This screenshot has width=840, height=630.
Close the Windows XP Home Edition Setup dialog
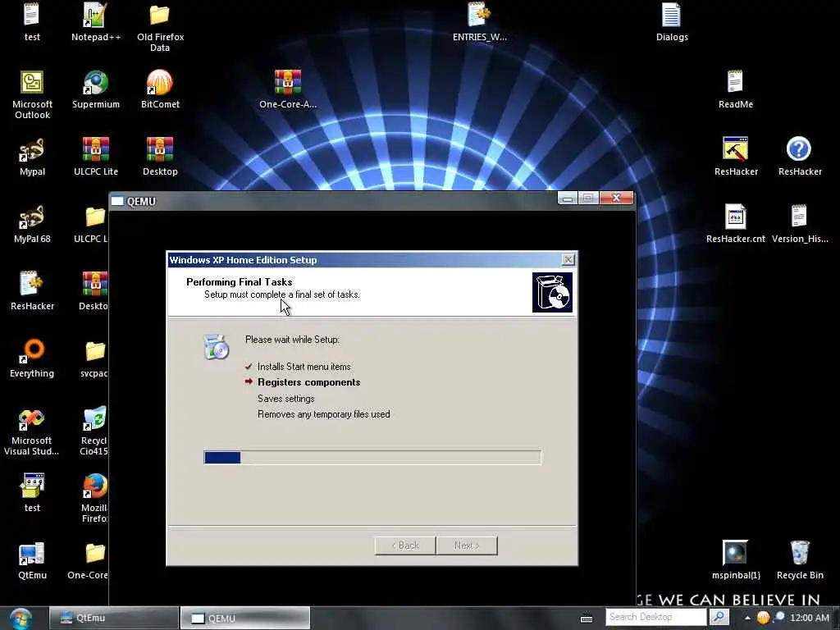(x=568, y=260)
